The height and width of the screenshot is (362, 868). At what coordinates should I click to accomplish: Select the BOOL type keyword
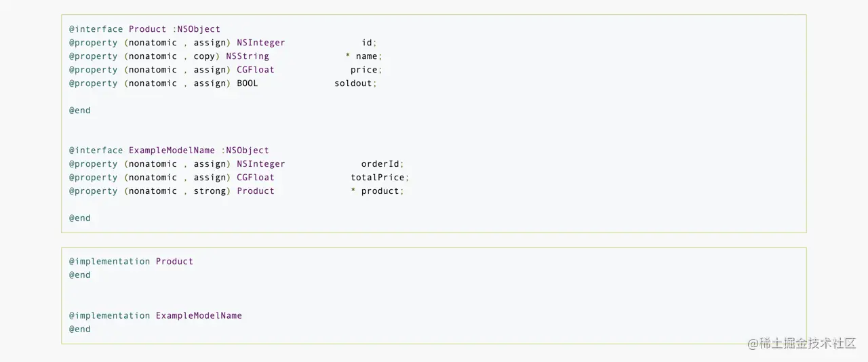click(248, 83)
